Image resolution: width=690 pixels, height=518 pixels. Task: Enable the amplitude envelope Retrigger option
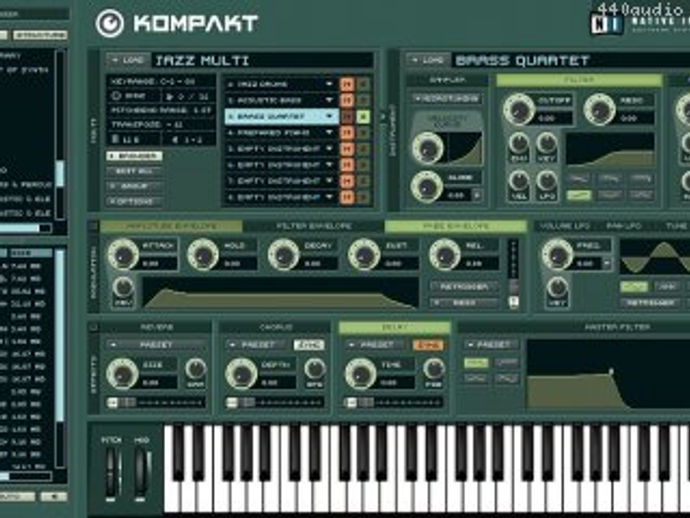click(464, 287)
